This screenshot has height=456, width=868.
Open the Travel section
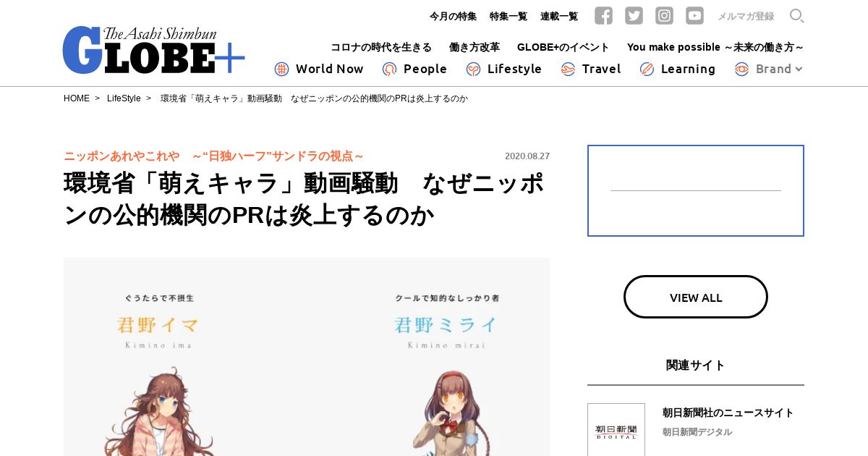tap(601, 69)
